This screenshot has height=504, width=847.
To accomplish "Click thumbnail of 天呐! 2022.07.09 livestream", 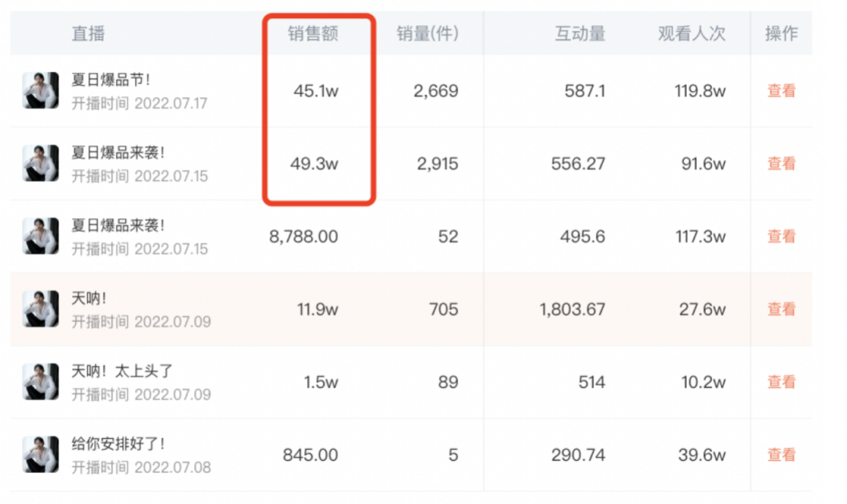I will click(x=41, y=309).
